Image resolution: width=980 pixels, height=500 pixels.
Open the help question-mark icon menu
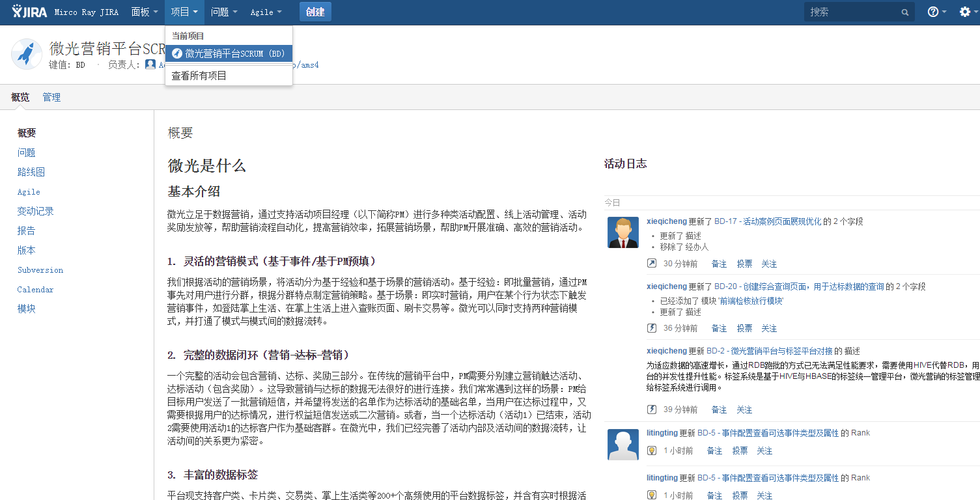pos(932,11)
